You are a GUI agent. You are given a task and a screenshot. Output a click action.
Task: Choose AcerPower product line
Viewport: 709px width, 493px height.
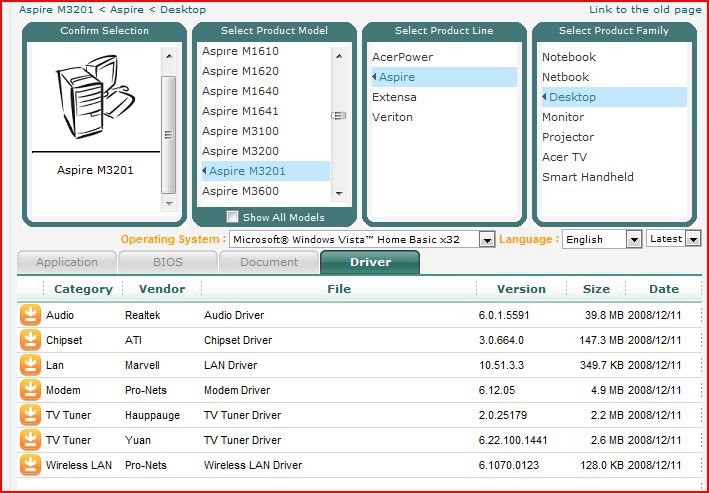[x=402, y=57]
